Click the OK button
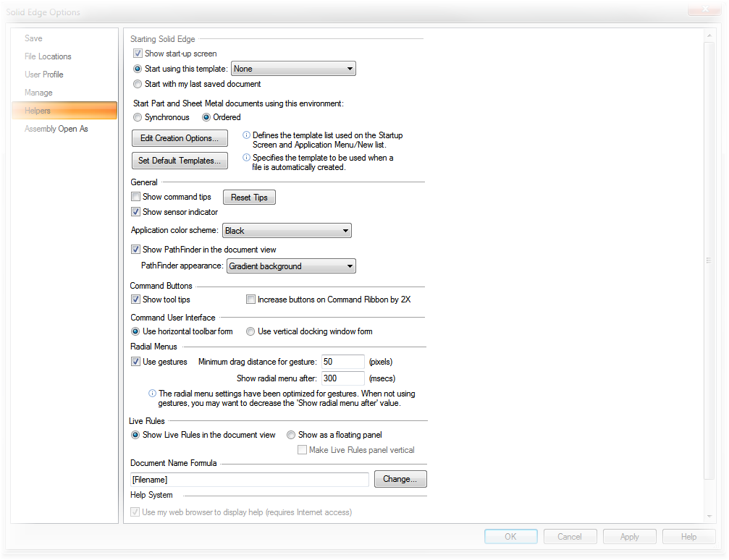The width and height of the screenshot is (729, 560). (x=511, y=536)
